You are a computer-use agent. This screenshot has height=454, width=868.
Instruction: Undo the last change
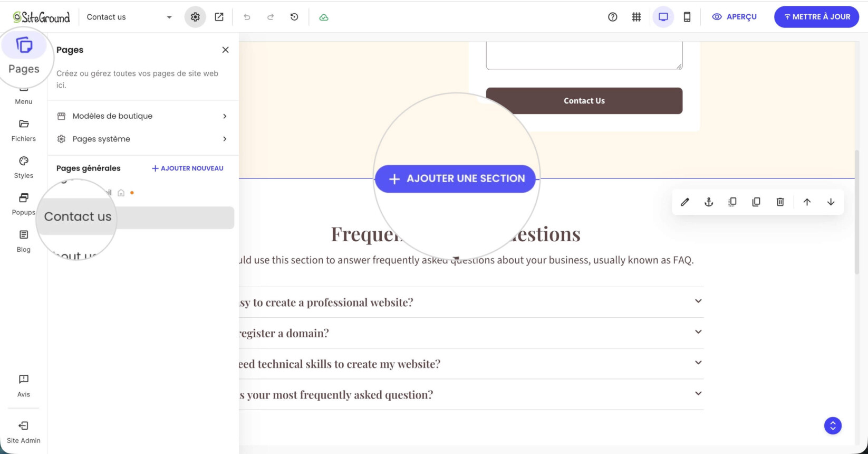pos(247,17)
